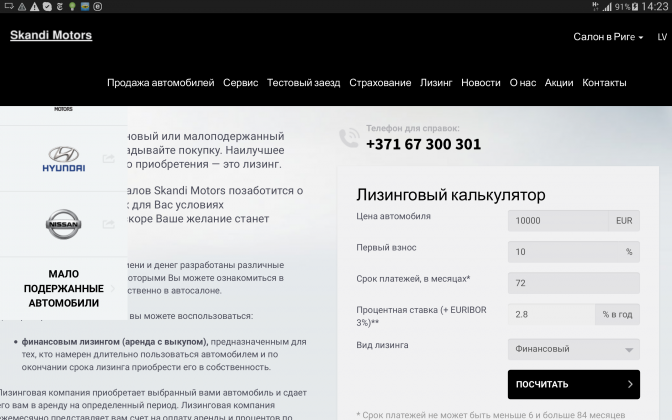Switch language to LV
The image size is (672, 420).
pos(662,37)
